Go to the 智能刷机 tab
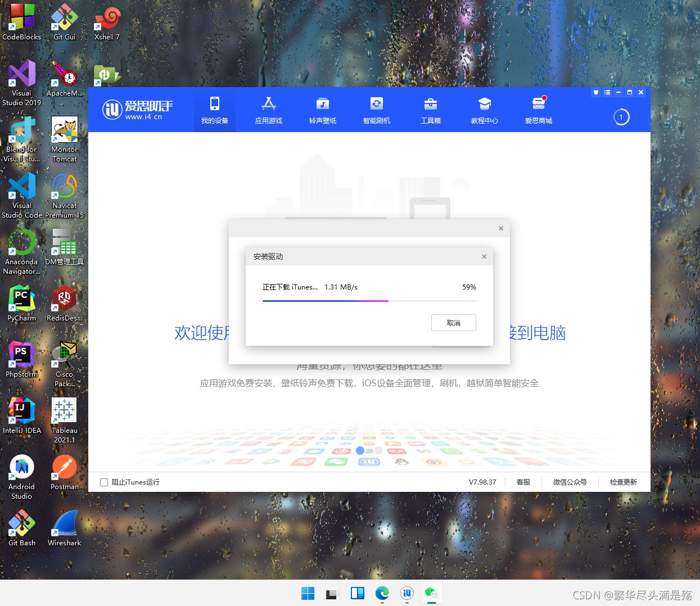This screenshot has height=606, width=700. click(377, 110)
